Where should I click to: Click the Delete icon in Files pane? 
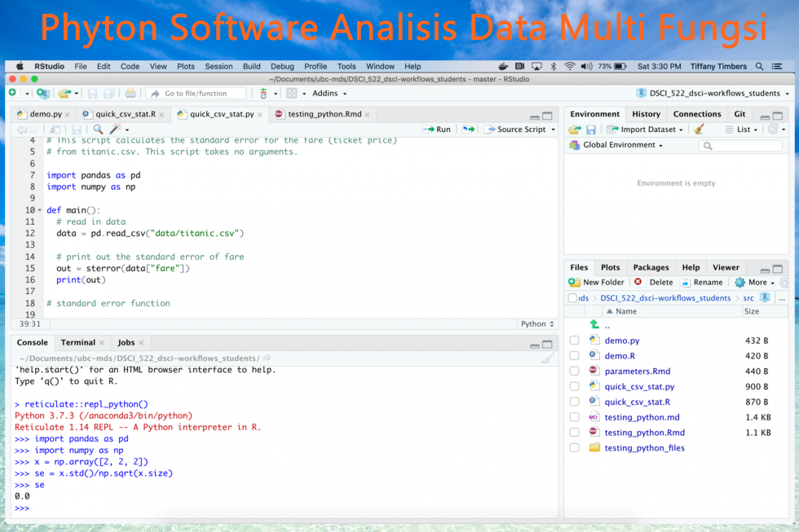654,282
